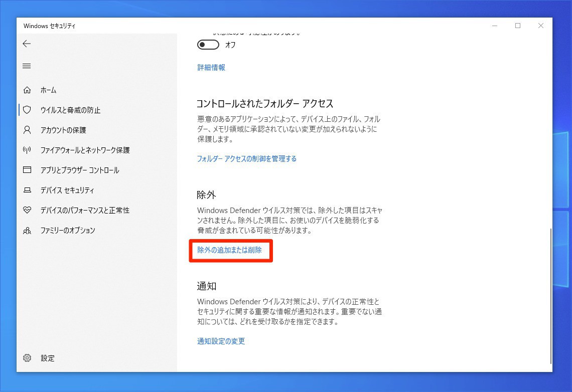Select ホーム in the sidebar

[49, 90]
